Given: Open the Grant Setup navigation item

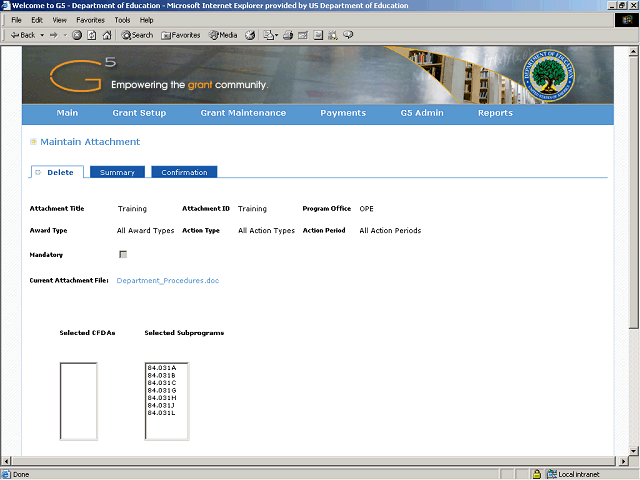Looking at the screenshot, I should 139,113.
